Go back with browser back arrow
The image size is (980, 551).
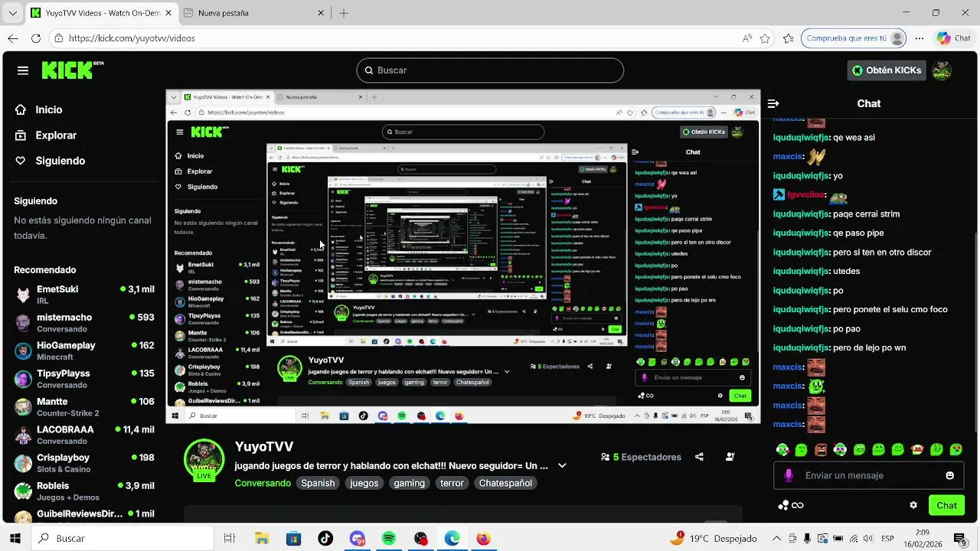pyautogui.click(x=13, y=38)
